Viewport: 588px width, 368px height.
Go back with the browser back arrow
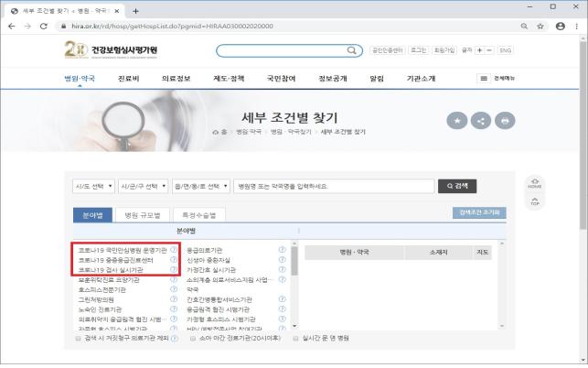11,27
